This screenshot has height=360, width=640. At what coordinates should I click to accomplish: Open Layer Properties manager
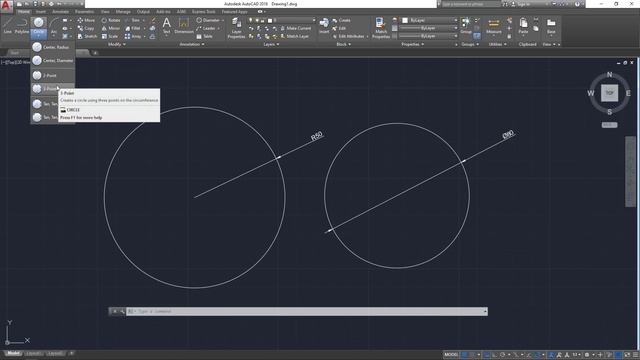(236, 28)
